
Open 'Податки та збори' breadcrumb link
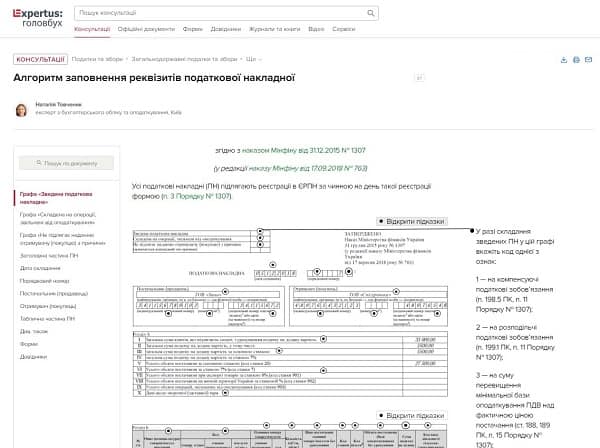pyautogui.click(x=97, y=59)
